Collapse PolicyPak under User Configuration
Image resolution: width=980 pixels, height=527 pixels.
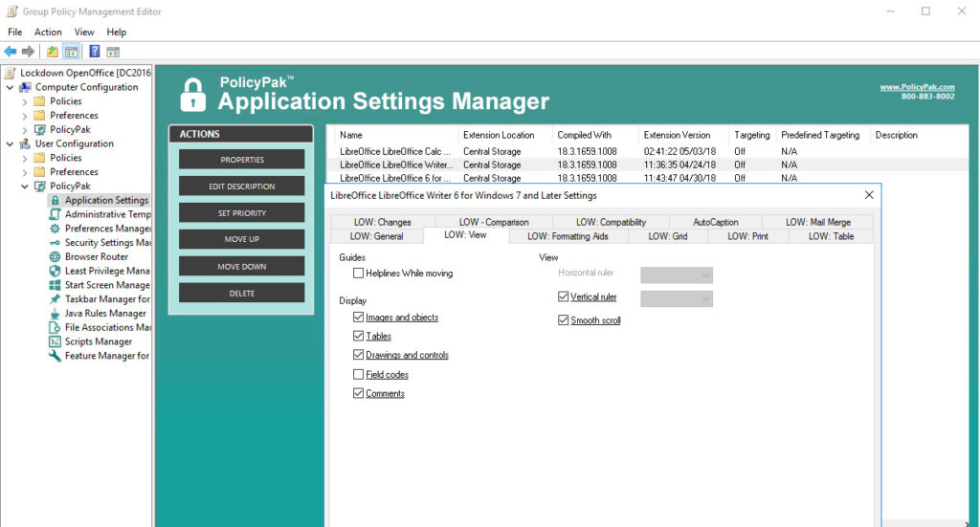(x=25, y=187)
